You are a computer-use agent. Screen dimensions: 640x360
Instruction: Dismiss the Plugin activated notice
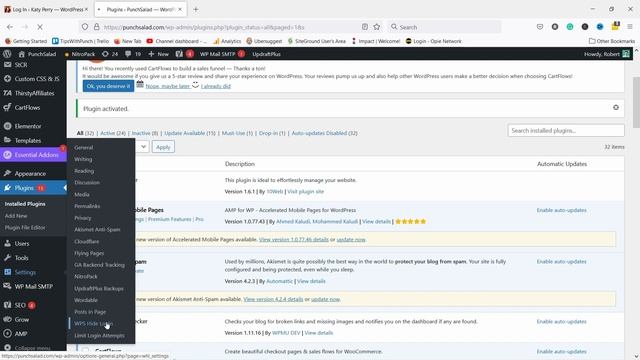tap(616, 107)
